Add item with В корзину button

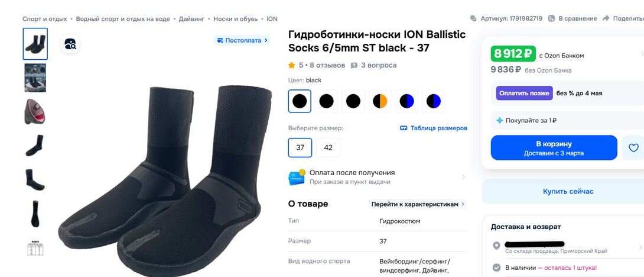tap(554, 148)
